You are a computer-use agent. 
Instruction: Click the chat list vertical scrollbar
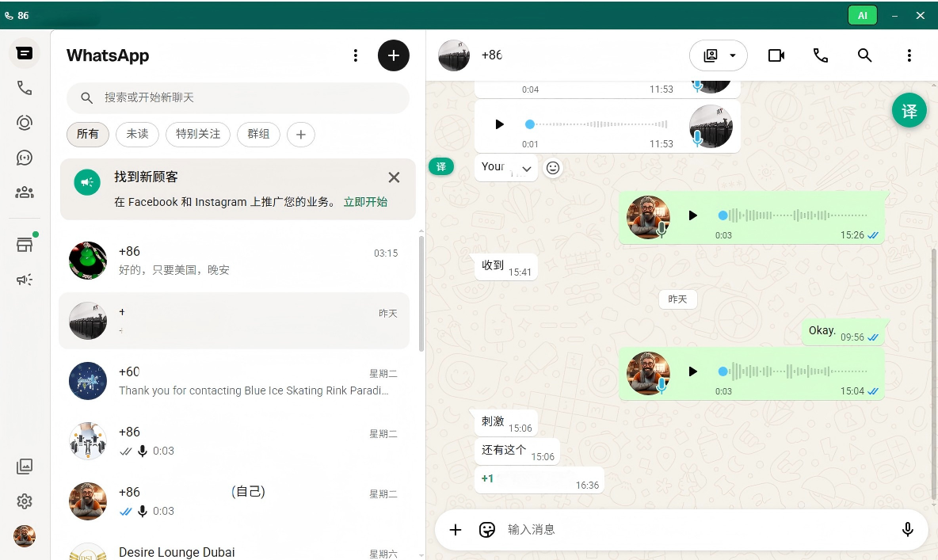point(421,293)
